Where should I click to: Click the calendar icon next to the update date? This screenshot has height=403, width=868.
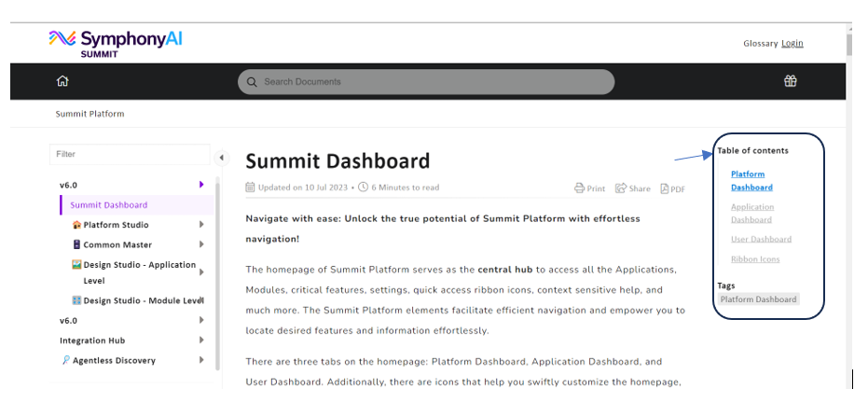tap(250, 188)
